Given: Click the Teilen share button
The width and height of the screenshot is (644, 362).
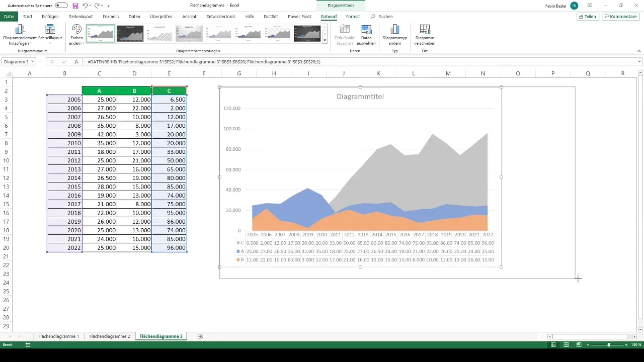Looking at the screenshot, I should (x=588, y=17).
